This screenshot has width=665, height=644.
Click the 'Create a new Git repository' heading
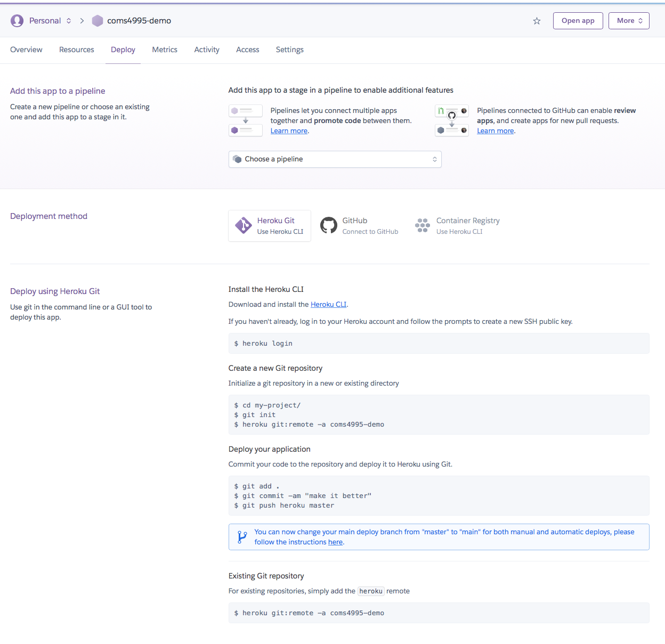(275, 368)
